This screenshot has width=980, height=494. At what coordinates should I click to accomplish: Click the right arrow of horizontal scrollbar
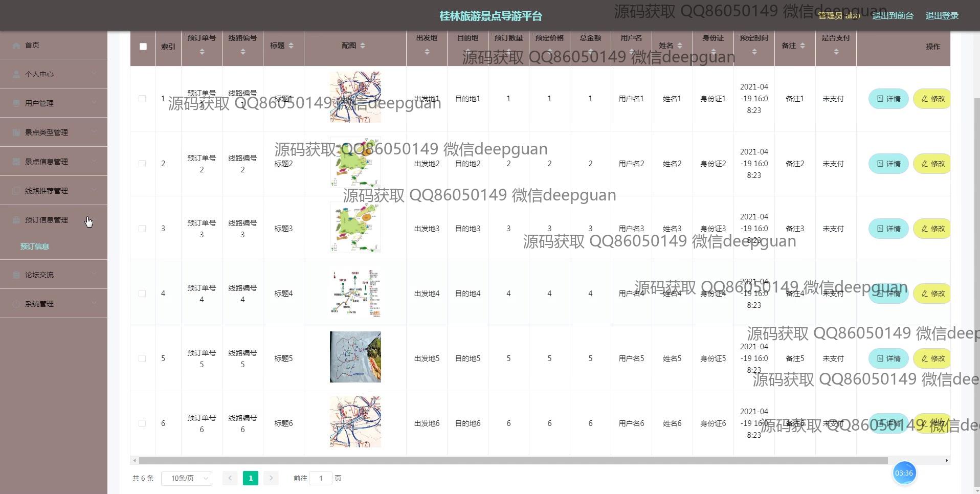(946, 461)
